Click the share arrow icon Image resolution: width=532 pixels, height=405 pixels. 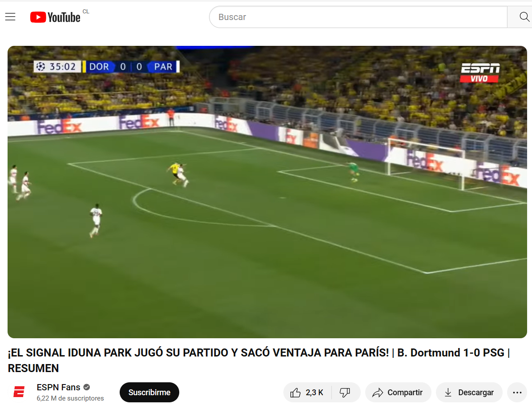coord(378,393)
